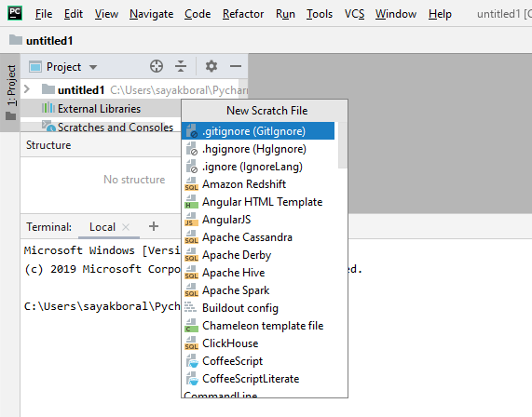Close the Local terminal tab
532x417 pixels.
[126, 227]
